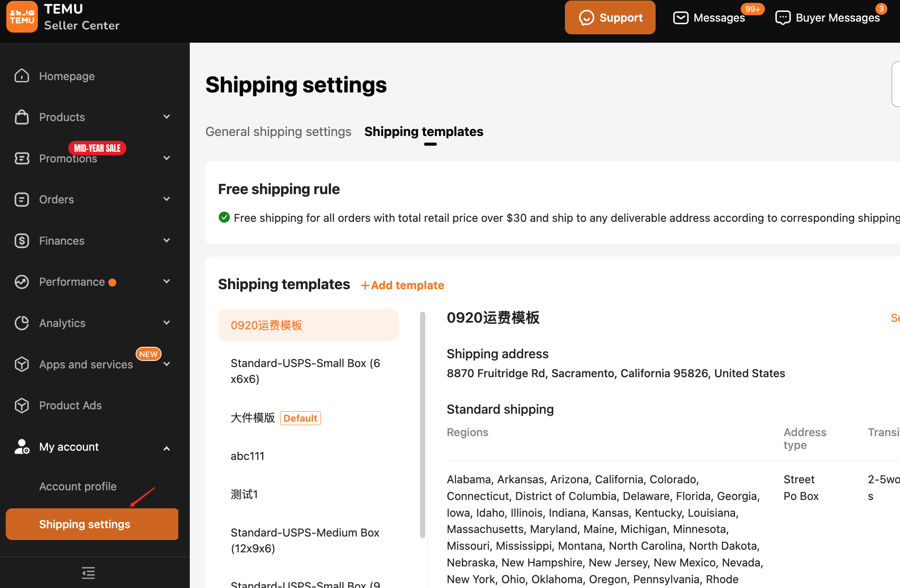Click the Messages envelope icon
The image size is (900, 588).
(681, 18)
